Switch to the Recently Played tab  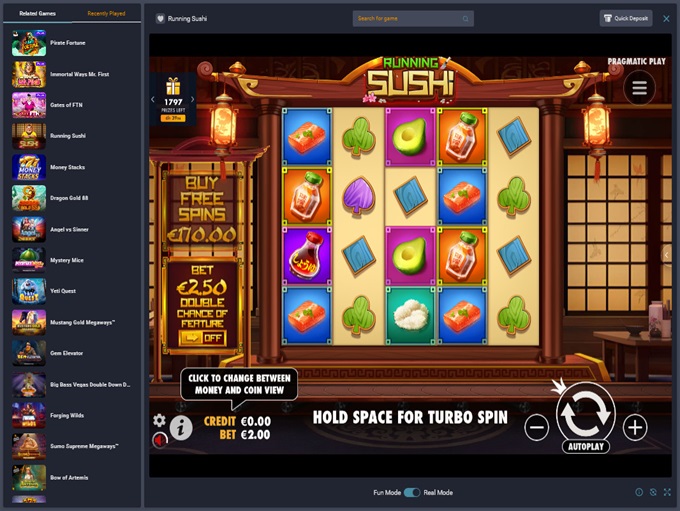tap(106, 13)
